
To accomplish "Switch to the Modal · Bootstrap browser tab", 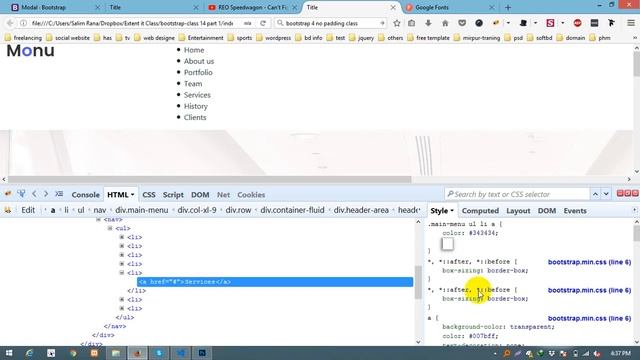I will [55, 7].
